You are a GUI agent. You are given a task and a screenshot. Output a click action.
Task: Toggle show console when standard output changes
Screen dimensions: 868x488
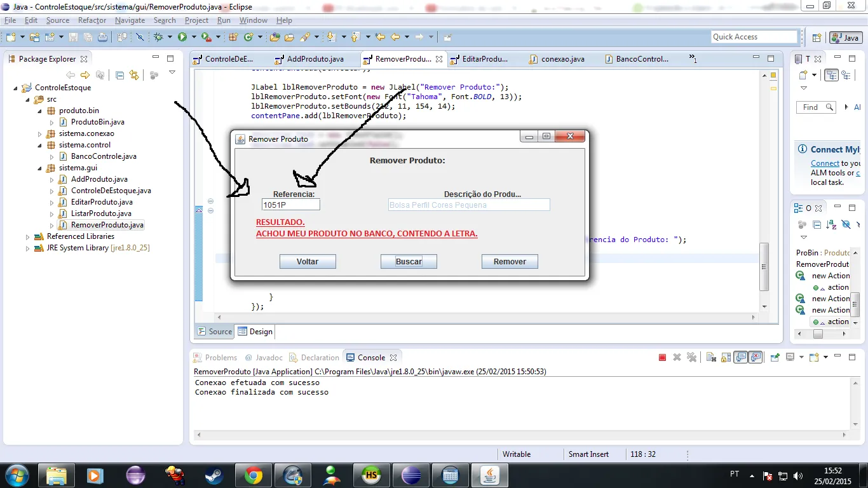coord(740,358)
